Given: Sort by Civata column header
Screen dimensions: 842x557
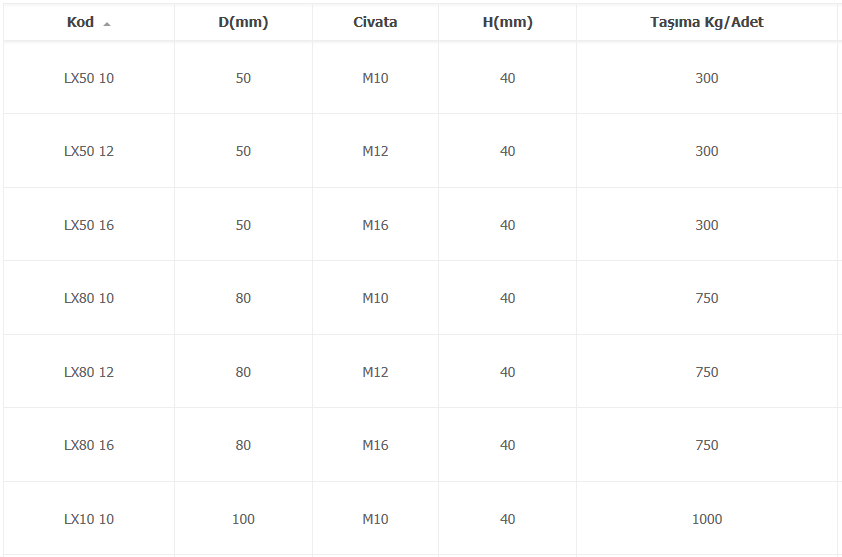Looking at the screenshot, I should [375, 22].
